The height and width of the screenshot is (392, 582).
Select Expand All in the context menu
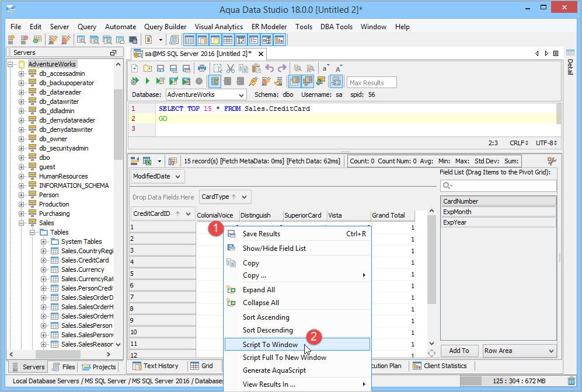297,290
